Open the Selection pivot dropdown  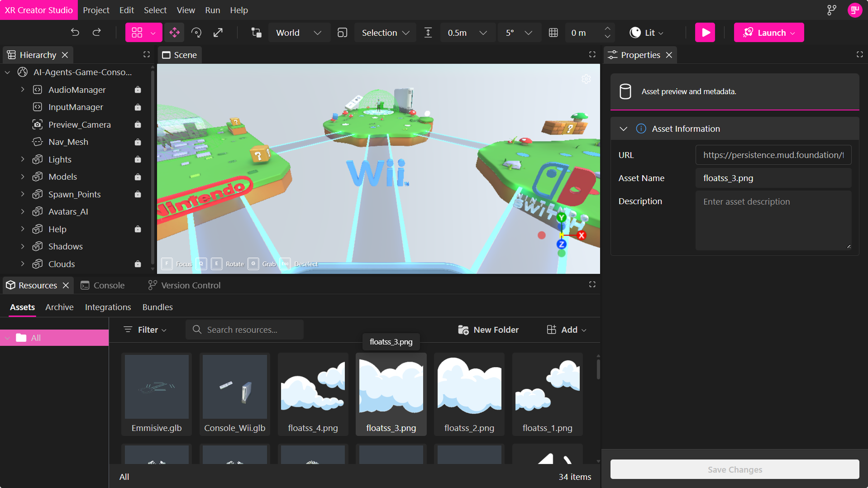point(385,33)
